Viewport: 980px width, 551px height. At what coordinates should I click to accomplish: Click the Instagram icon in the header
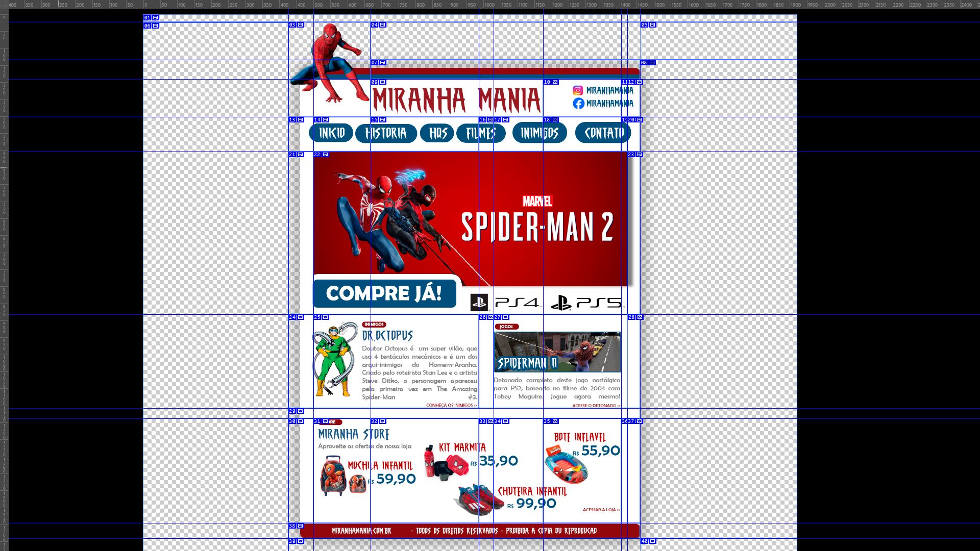[x=578, y=90]
